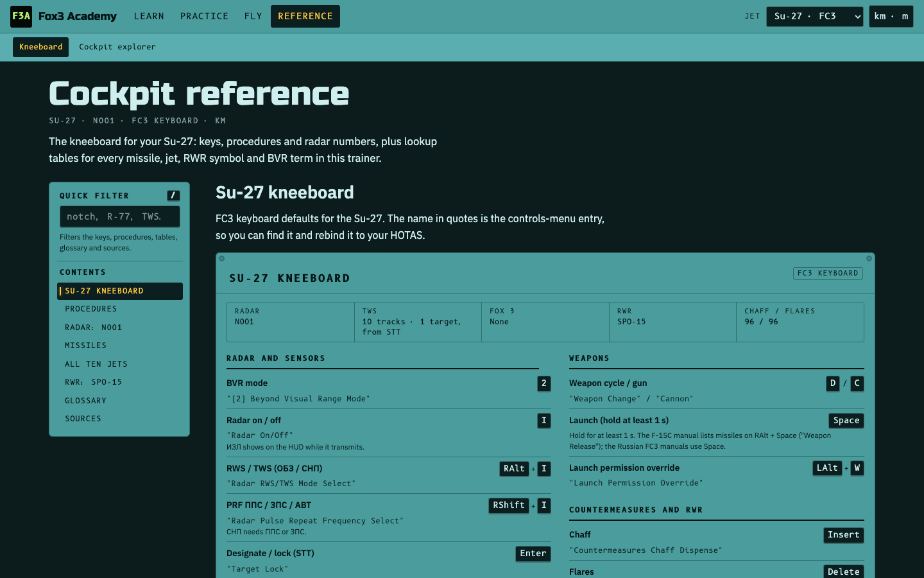Jump to PROCEDURES in contents
The image size is (924, 578).
click(120, 309)
